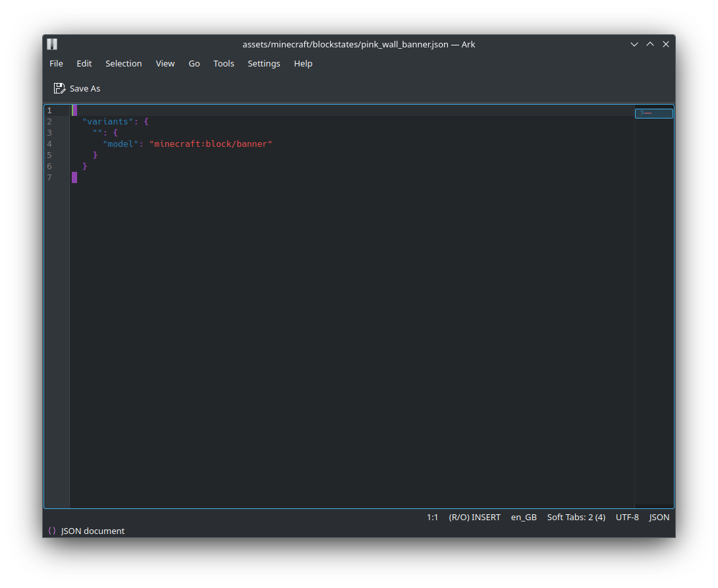The height and width of the screenshot is (588, 718).
Task: Click the JSON document braces icon
Action: 52,531
